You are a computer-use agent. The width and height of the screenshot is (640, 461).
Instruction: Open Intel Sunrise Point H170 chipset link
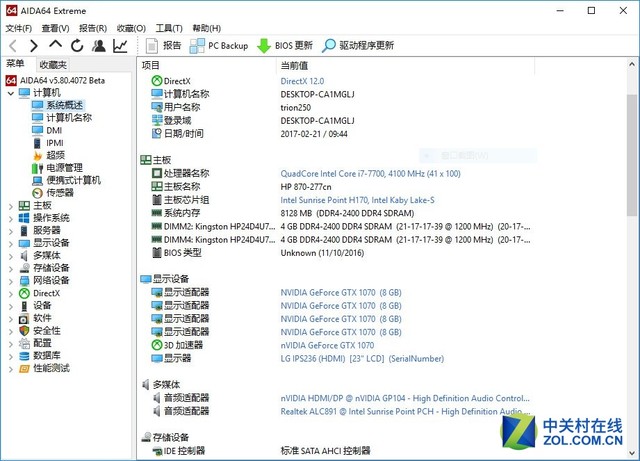point(357,200)
